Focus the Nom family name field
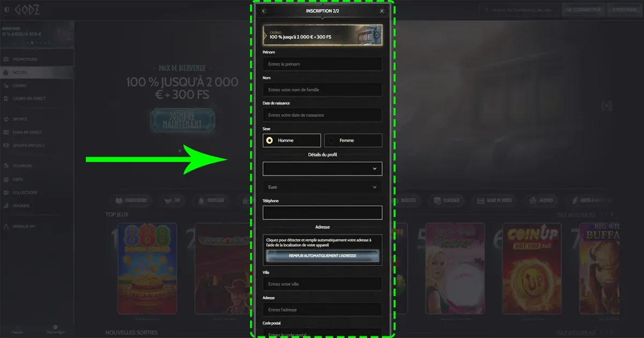The height and width of the screenshot is (338, 644). click(323, 90)
